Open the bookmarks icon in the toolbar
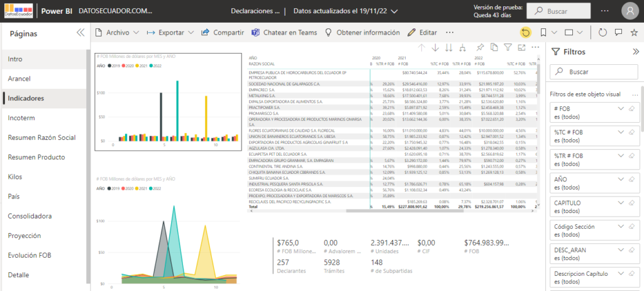Image resolution: width=644 pixels, height=291 pixels. pos(543,33)
